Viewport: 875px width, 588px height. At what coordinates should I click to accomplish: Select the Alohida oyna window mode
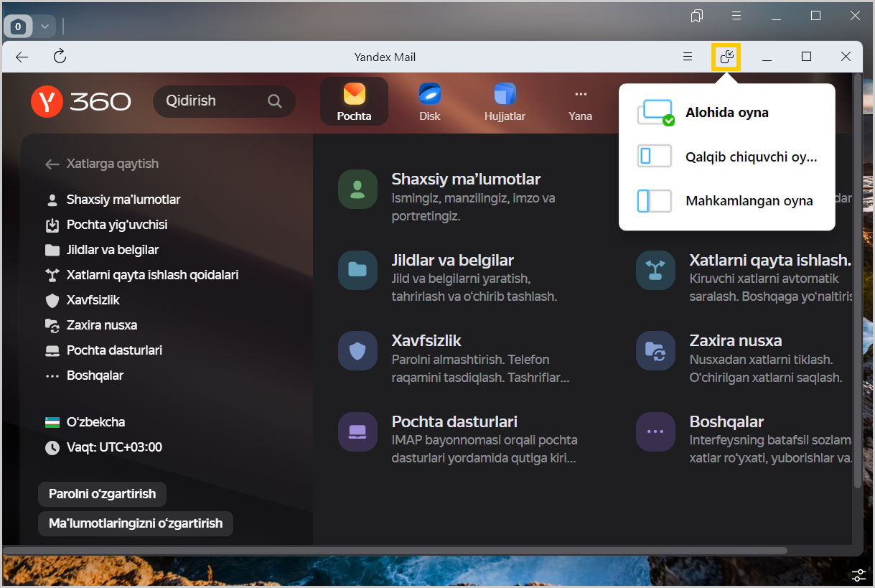pyautogui.click(x=726, y=113)
